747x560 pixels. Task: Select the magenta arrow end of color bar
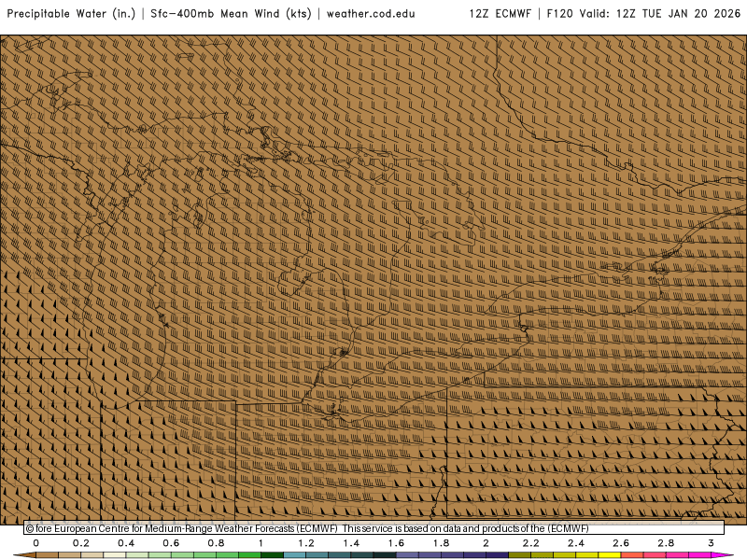pyautogui.click(x=723, y=555)
